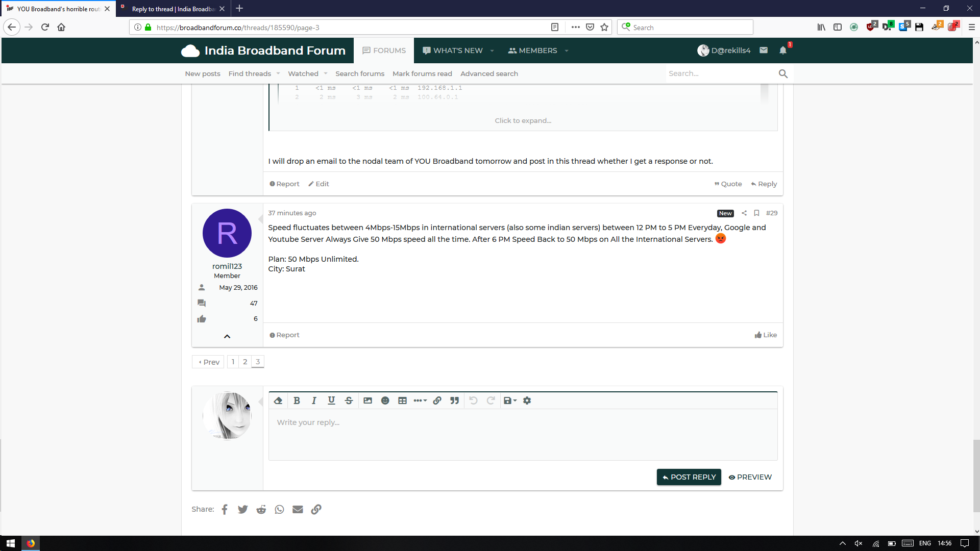980x551 pixels.
Task: Open the smilies picker in editor
Action: point(385,401)
